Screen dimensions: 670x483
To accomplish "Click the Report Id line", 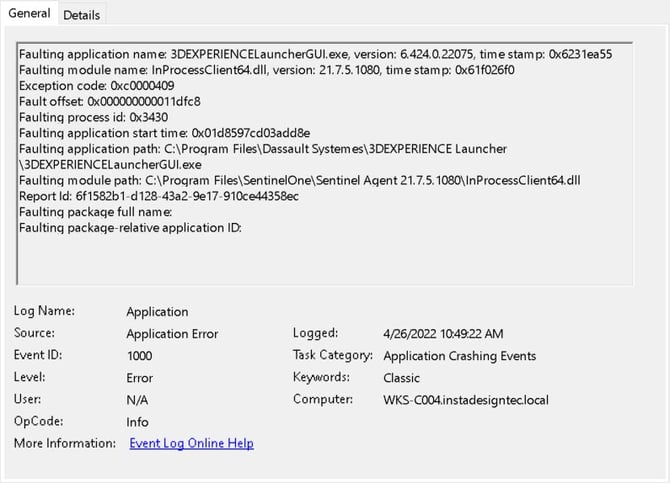I will click(x=159, y=196).
